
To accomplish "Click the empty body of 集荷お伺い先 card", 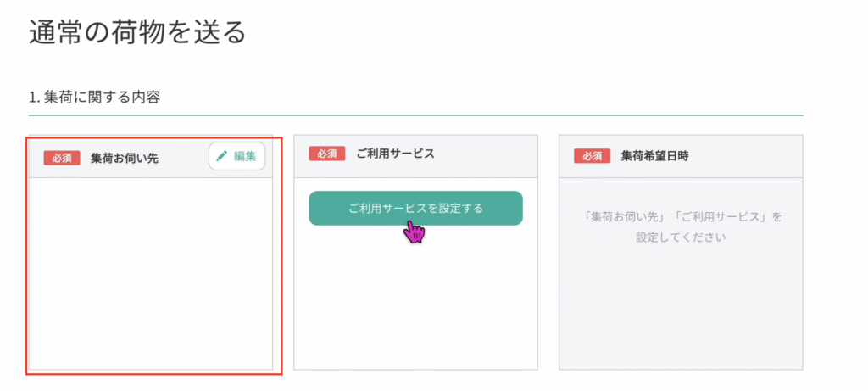I will 151,274.
